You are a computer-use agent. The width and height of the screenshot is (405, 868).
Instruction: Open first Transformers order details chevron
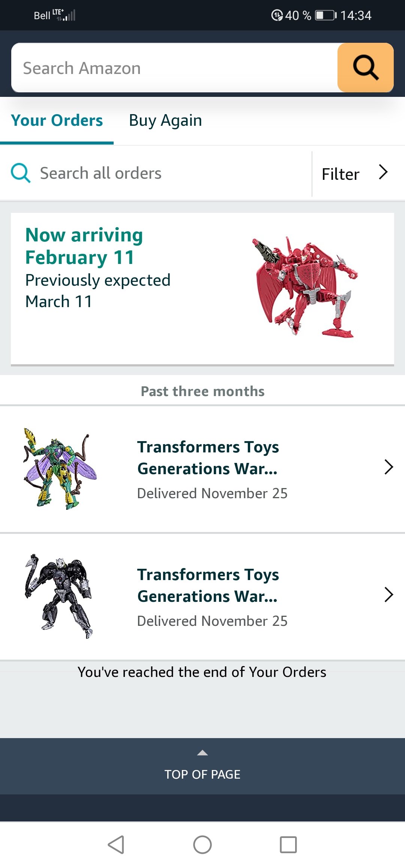pos(388,467)
